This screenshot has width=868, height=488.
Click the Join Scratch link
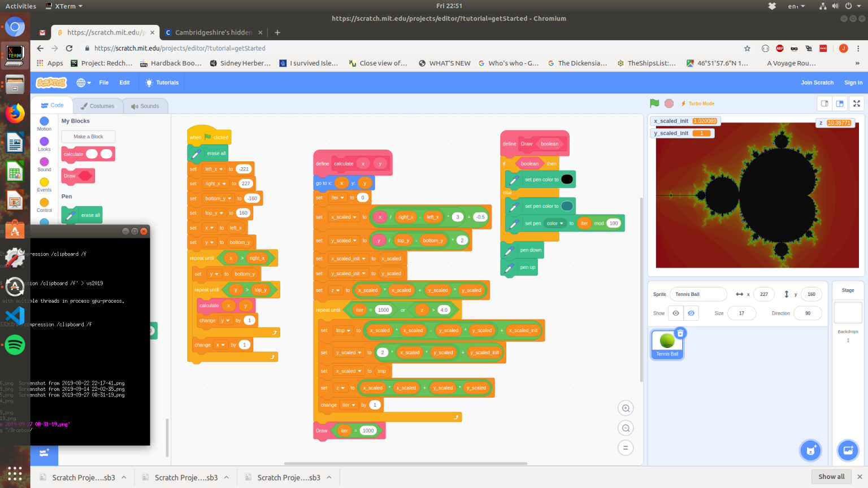[817, 82]
